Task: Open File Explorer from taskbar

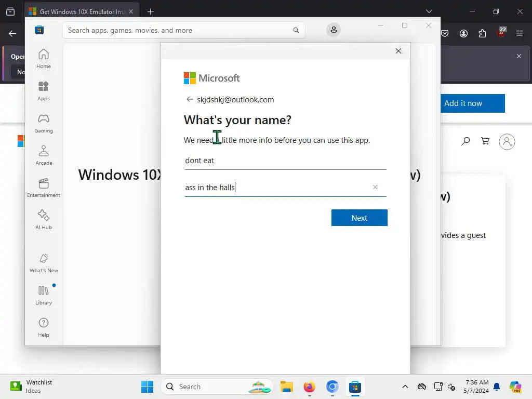Action: click(286, 387)
